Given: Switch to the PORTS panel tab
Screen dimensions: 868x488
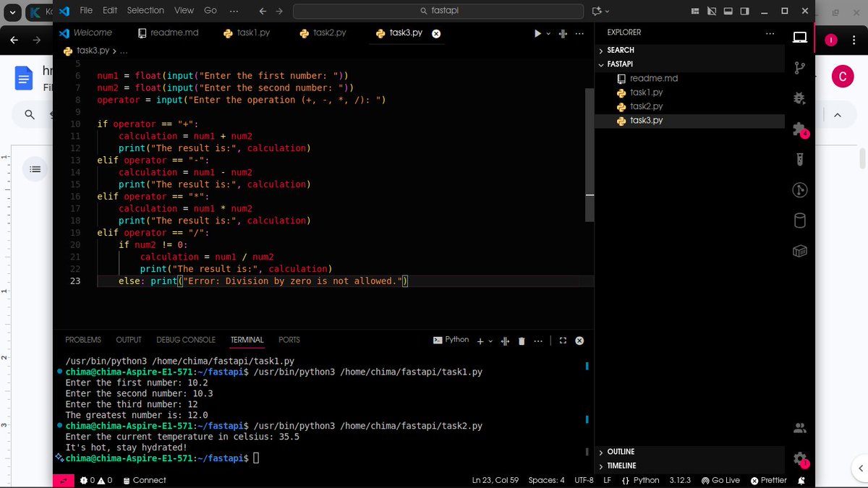Looking at the screenshot, I should 289,340.
